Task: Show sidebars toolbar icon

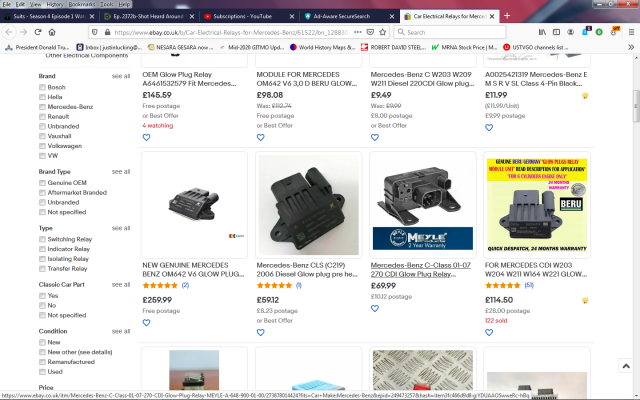Action: [x=556, y=32]
